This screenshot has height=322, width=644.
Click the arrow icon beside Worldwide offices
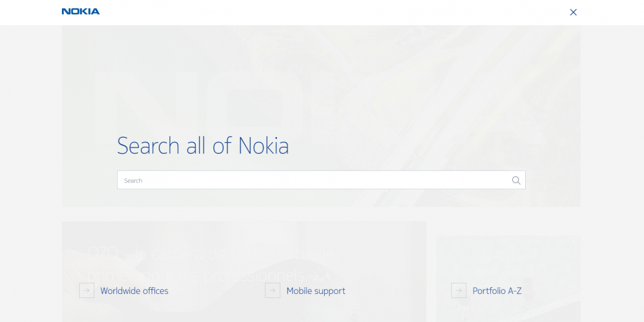(x=86, y=291)
